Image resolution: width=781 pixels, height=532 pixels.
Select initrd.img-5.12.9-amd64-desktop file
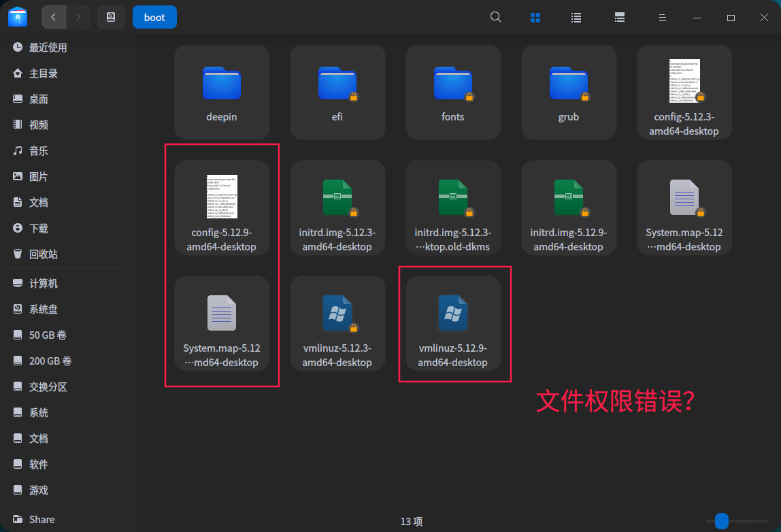(568, 207)
